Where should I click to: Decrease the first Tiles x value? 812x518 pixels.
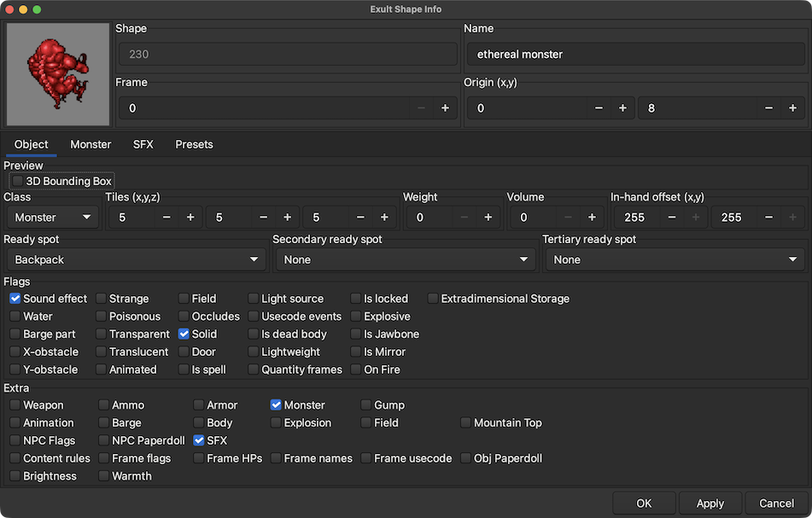click(x=166, y=218)
